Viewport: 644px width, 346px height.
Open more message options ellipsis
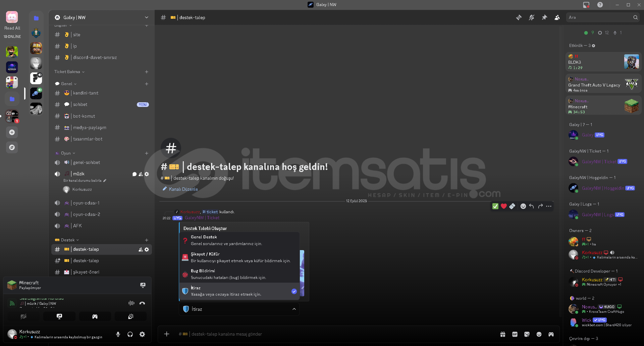point(549,206)
